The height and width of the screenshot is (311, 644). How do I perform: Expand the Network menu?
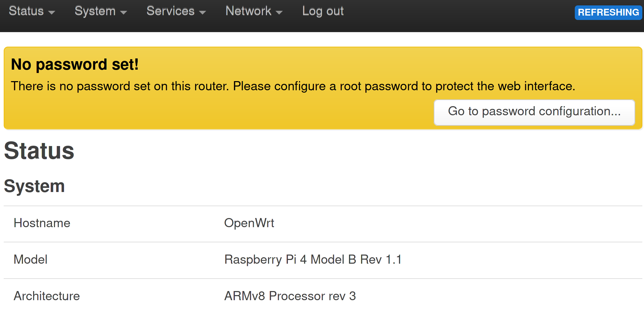pos(254,11)
